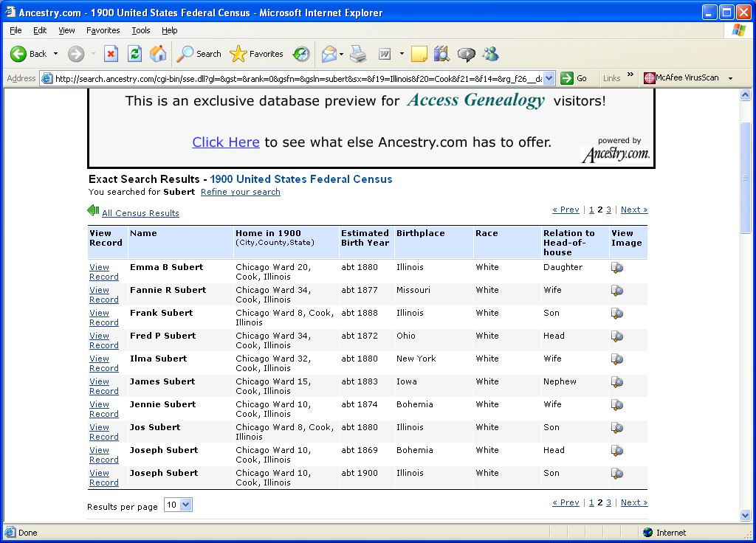Edit the page with the Word icon
The height and width of the screenshot is (543, 756).
[385, 54]
